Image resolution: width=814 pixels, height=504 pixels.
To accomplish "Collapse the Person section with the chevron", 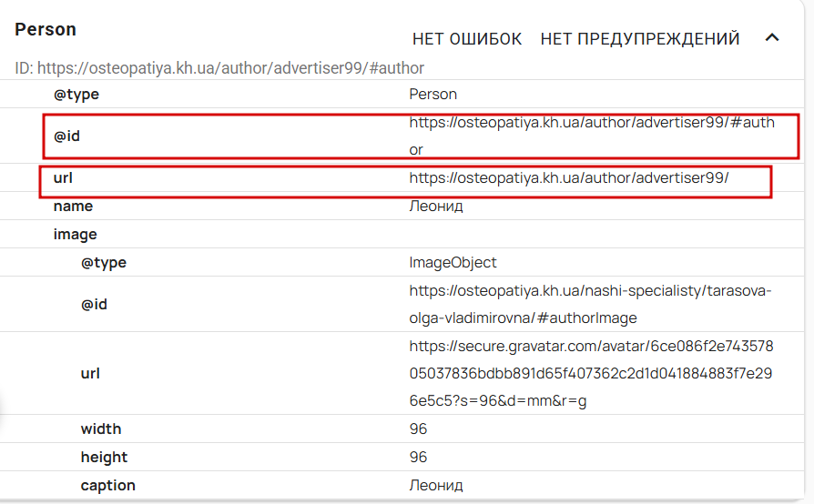I will pyautogui.click(x=772, y=38).
